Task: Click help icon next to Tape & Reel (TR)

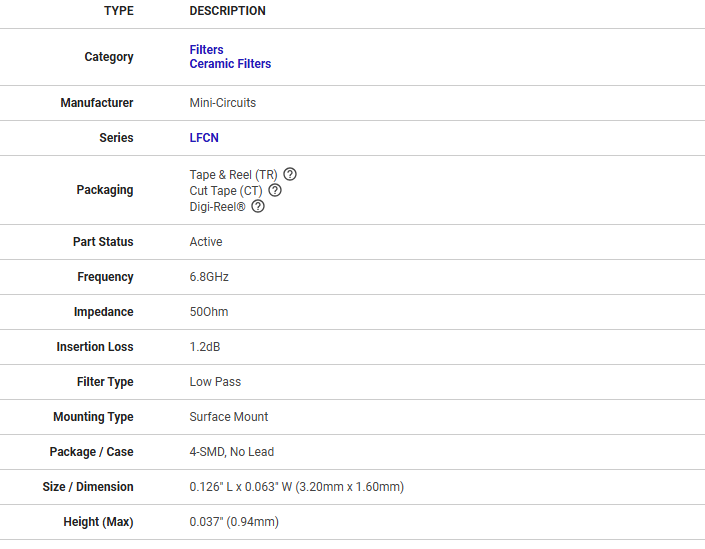Action: (290, 174)
